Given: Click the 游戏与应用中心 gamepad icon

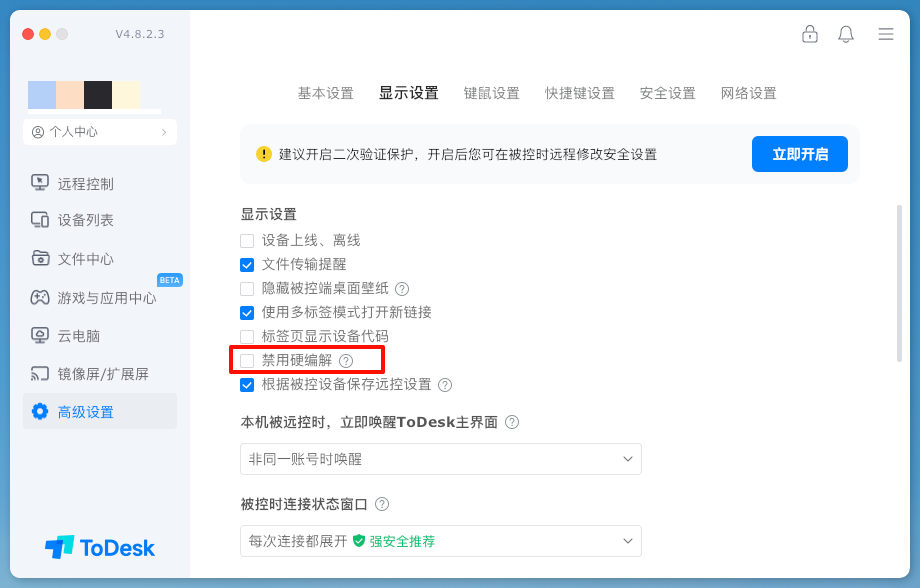Looking at the screenshot, I should click(x=40, y=297).
